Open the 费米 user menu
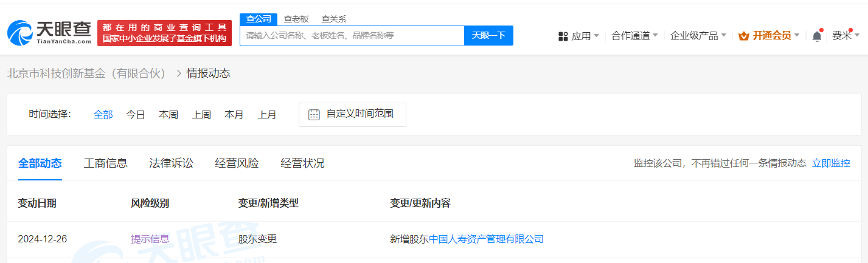This screenshot has height=263, width=868. 846,36
